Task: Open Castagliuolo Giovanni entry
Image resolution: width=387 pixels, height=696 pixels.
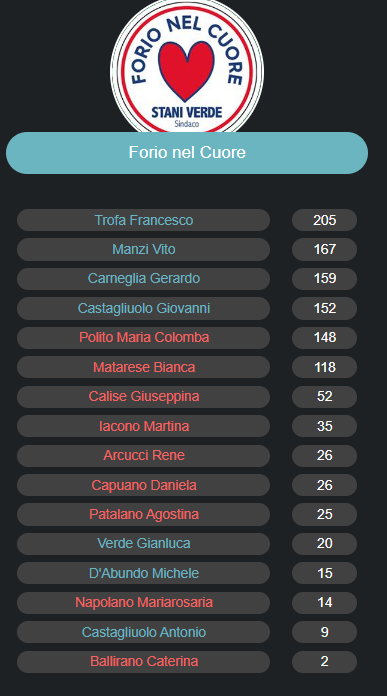Action: coord(143,308)
